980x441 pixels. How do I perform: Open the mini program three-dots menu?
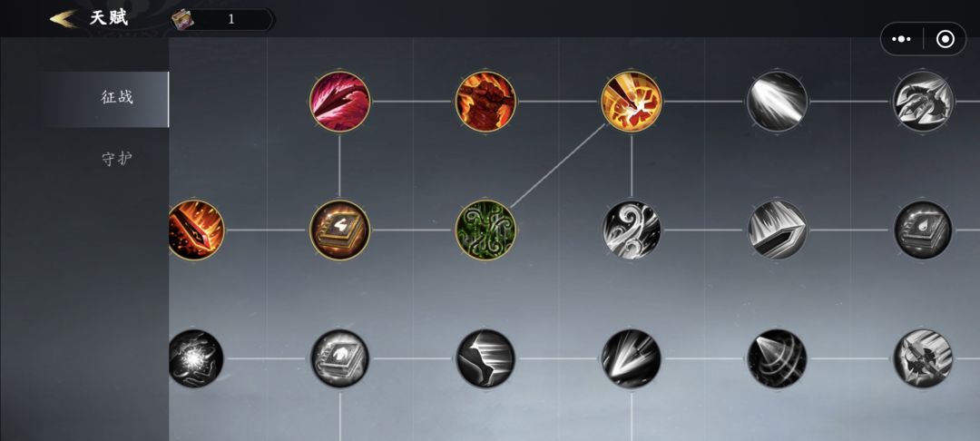901,39
